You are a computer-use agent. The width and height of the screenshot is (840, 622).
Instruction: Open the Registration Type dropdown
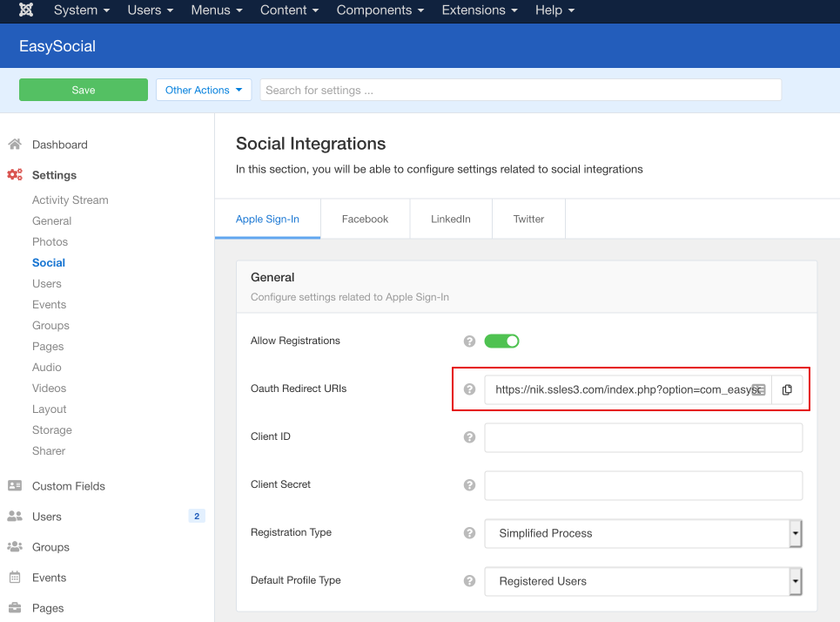click(643, 533)
